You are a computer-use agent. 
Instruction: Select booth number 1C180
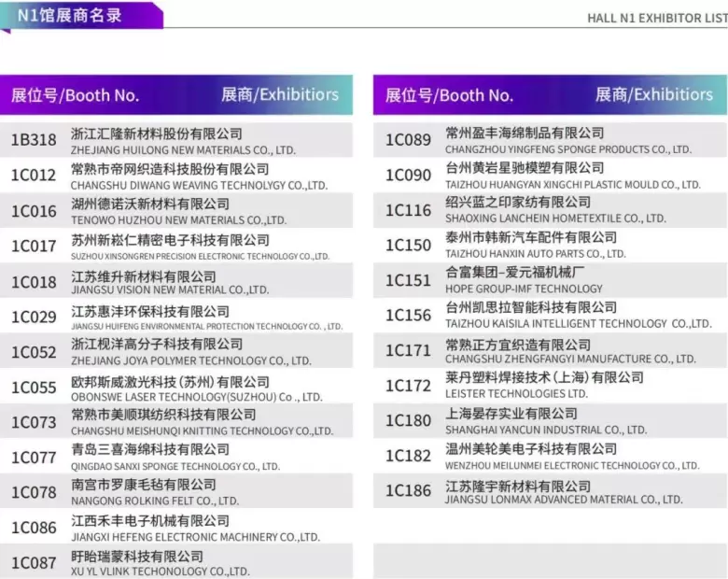point(409,421)
